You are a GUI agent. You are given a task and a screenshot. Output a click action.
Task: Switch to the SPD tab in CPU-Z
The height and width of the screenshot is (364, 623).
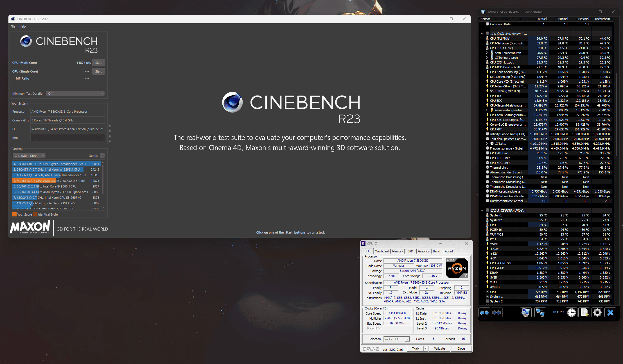(410, 251)
